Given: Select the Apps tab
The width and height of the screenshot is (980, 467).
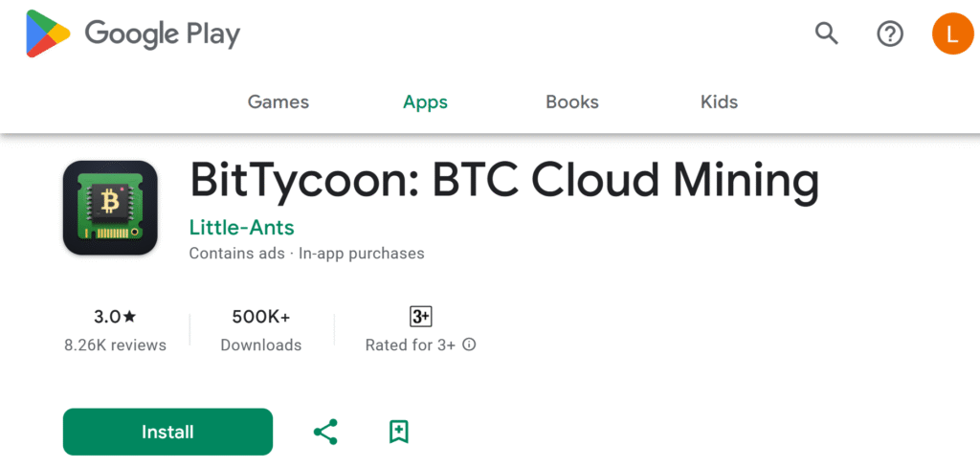Looking at the screenshot, I should point(425,102).
